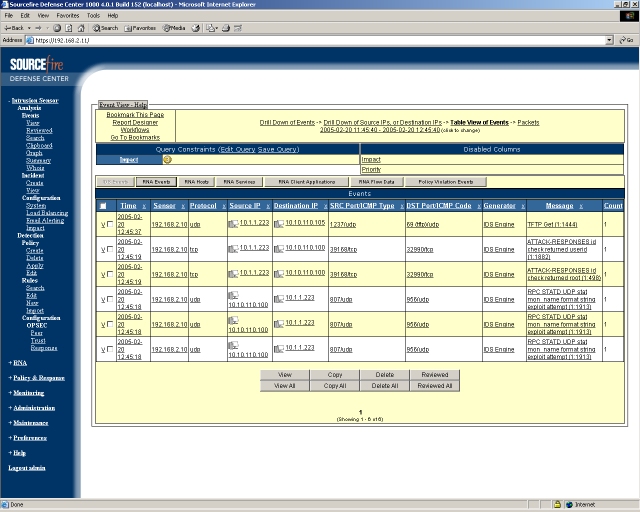Click the '1237/udp' source port cell
This screenshot has width=640, height=512.
[x=343, y=225]
